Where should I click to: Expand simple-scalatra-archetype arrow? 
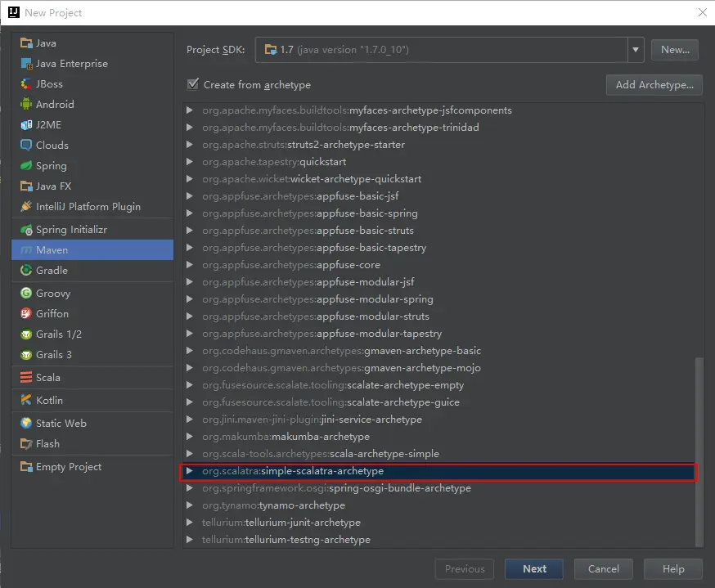(x=189, y=471)
